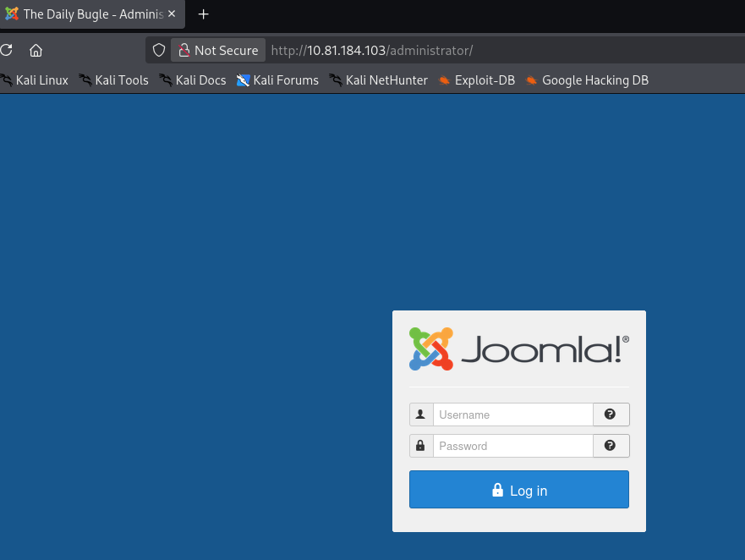Image resolution: width=745 pixels, height=560 pixels.
Task: Click the Firefox home icon
Action: tap(35, 50)
